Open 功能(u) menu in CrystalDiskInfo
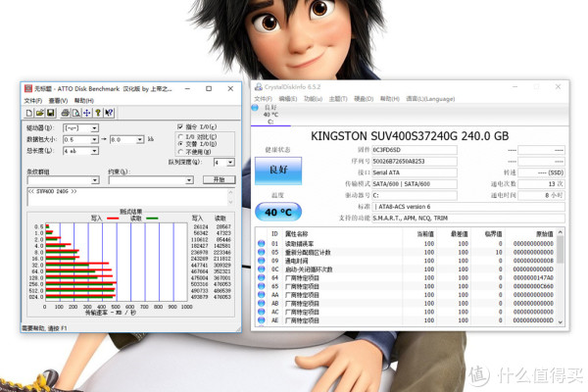This screenshot has width=588, height=392. pyautogui.click(x=313, y=99)
